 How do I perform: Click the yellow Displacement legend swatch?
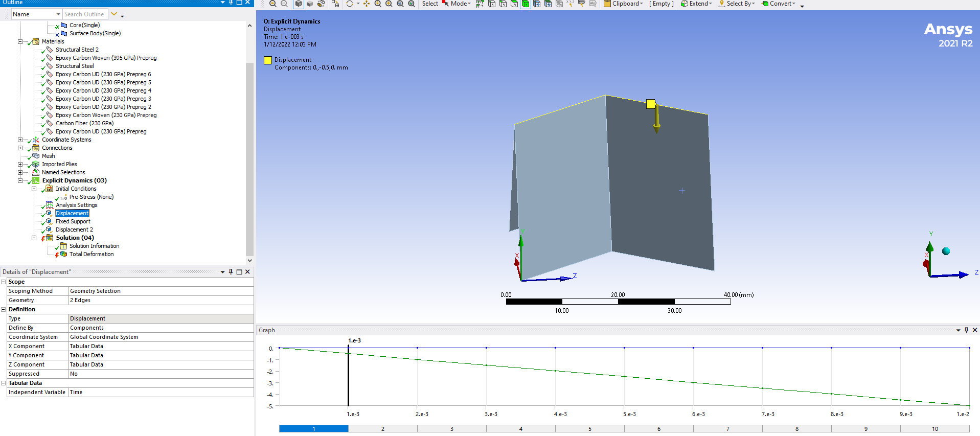(x=268, y=60)
